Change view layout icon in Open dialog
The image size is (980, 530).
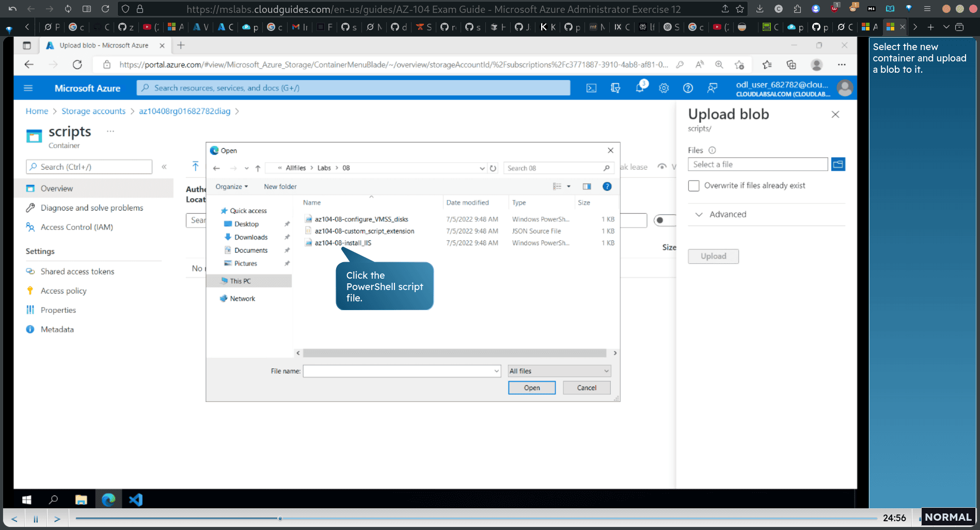point(557,186)
